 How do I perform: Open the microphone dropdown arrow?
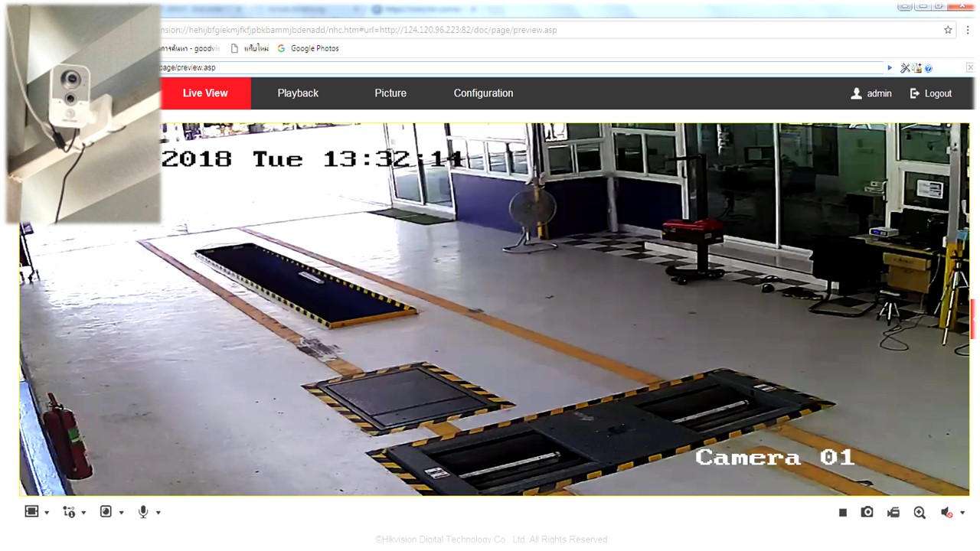158,513
